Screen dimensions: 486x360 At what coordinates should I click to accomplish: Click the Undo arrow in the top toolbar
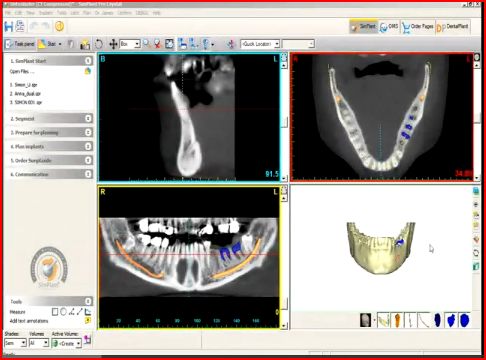tap(34, 26)
